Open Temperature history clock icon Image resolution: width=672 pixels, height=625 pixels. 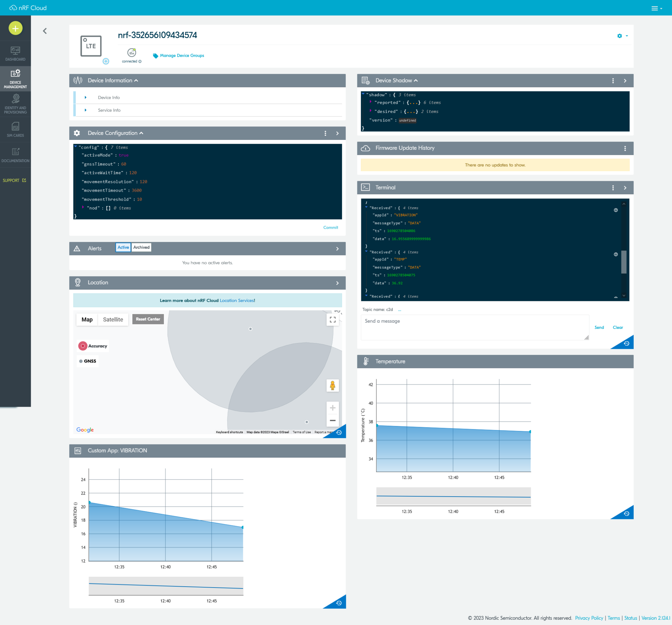pos(626,513)
